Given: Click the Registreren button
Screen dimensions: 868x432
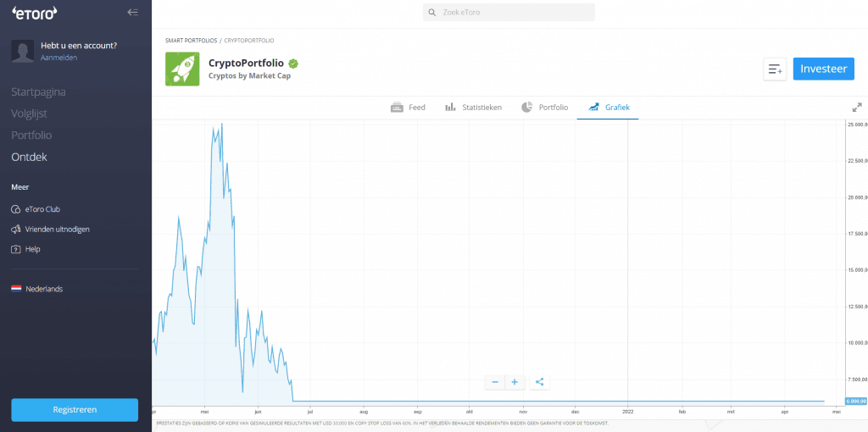Looking at the screenshot, I should [x=75, y=409].
